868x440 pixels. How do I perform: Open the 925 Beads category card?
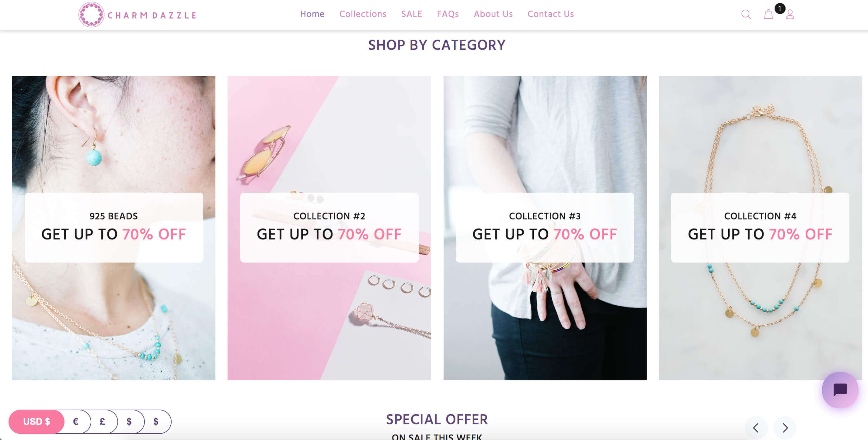click(x=113, y=228)
